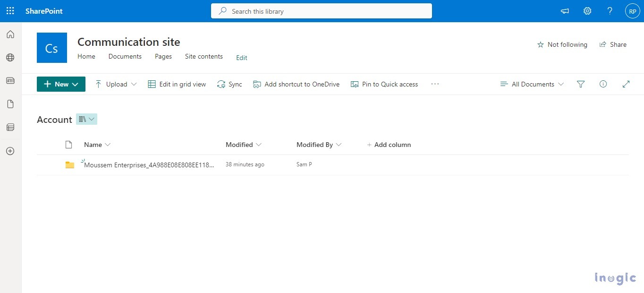Viewport: 644px width, 293px height.
Task: Open My lists icon in left rail
Action: [x=10, y=127]
